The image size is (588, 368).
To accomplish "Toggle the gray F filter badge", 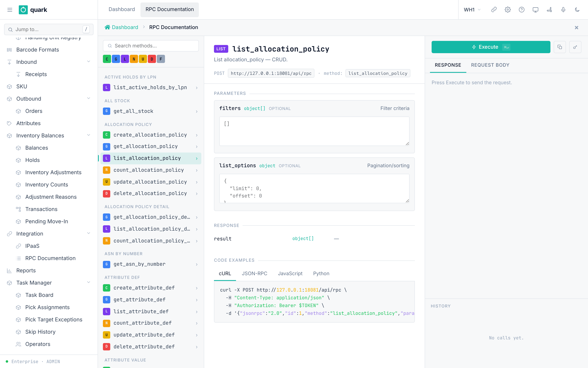I will point(161,59).
